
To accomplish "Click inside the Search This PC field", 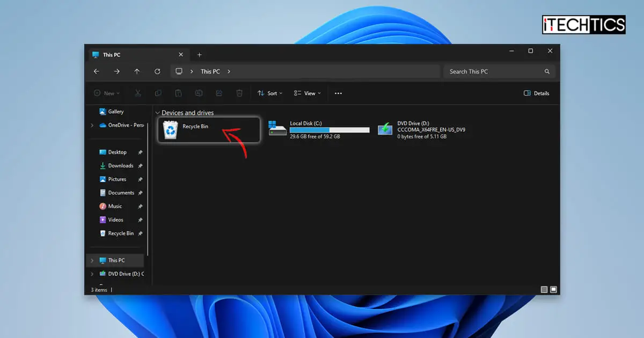I will (494, 71).
